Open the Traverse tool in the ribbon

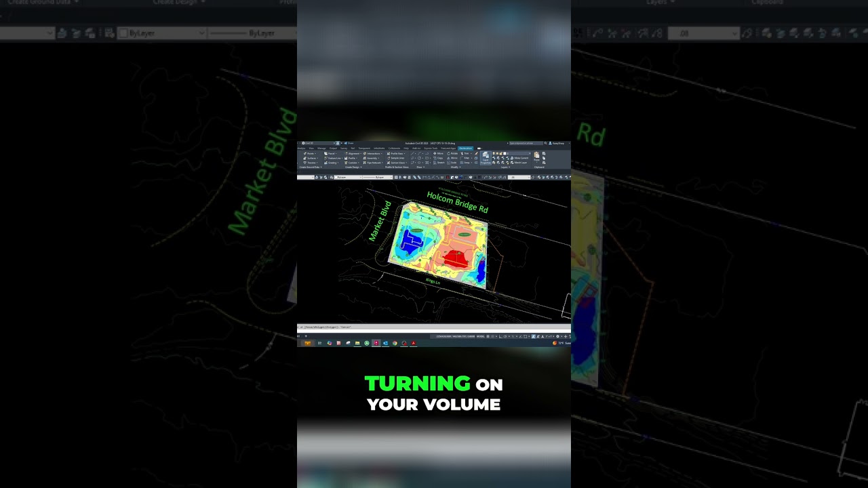point(311,163)
